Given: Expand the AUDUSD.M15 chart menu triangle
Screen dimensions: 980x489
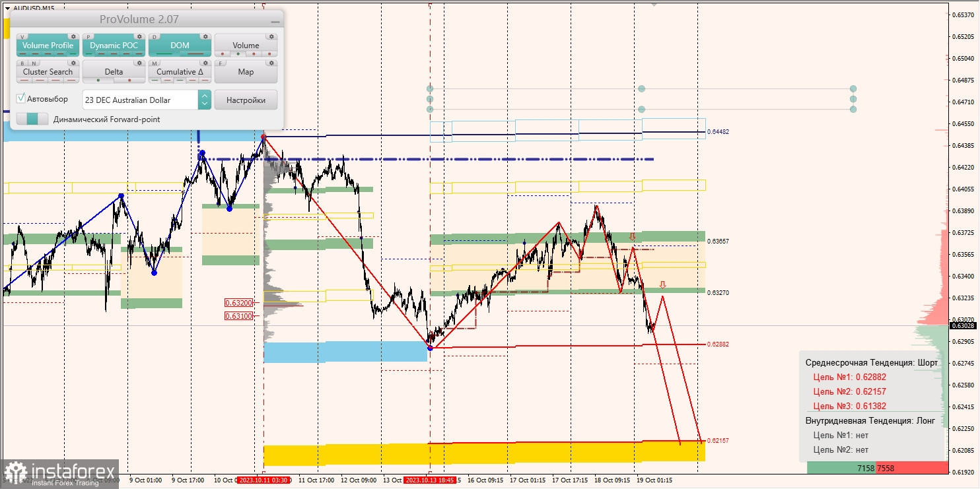Looking at the screenshot, I should click(7, 8).
